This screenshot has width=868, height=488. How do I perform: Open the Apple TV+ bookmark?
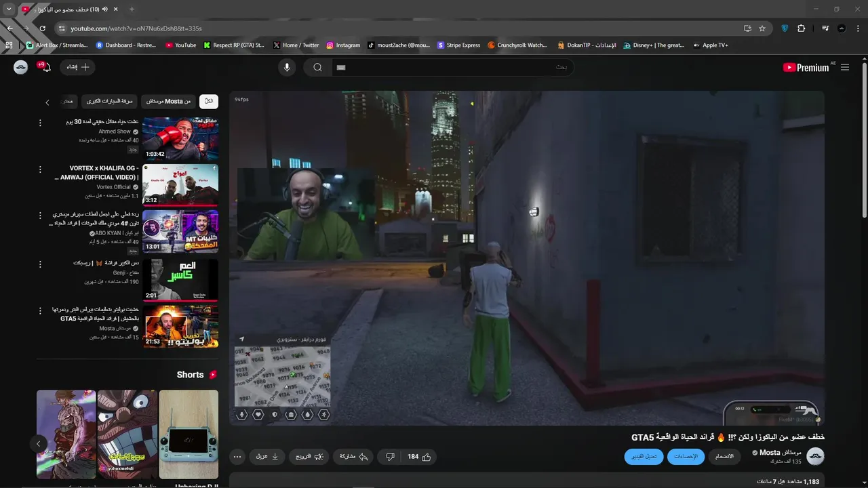(711, 45)
